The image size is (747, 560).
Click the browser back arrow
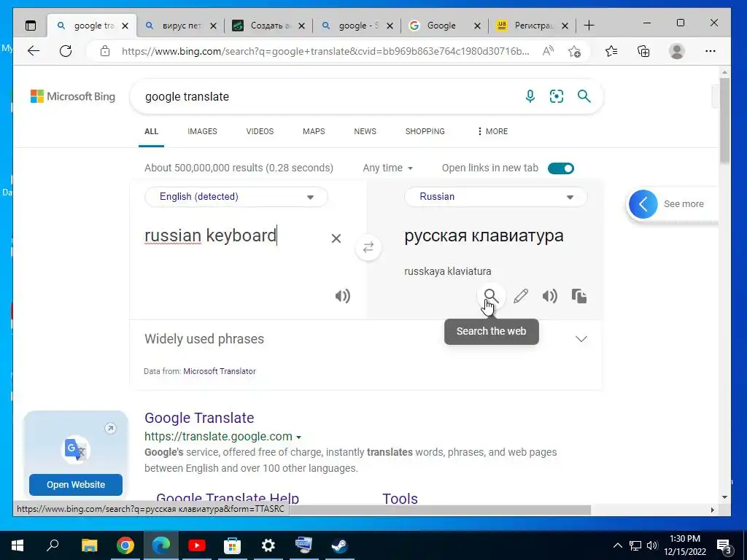click(x=34, y=51)
